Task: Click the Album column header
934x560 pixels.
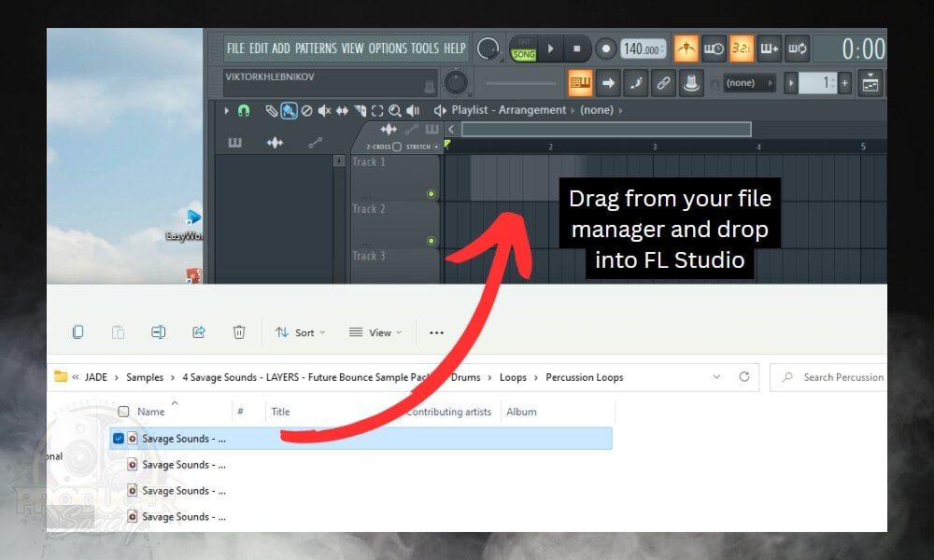Action: (x=521, y=412)
